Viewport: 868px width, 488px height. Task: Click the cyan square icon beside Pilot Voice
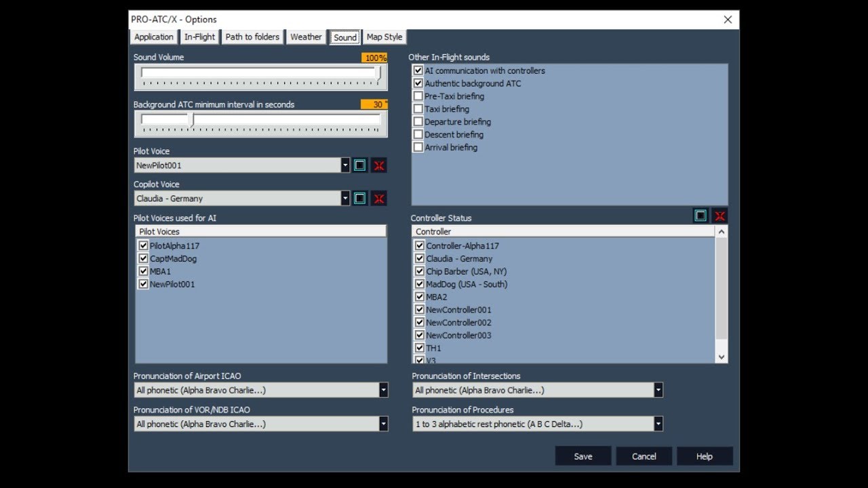(x=360, y=165)
